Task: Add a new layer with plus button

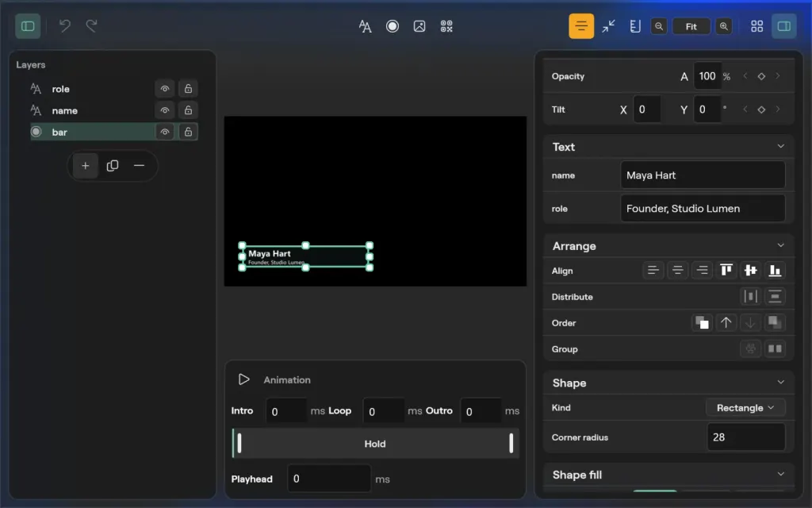Action: pyautogui.click(x=86, y=166)
